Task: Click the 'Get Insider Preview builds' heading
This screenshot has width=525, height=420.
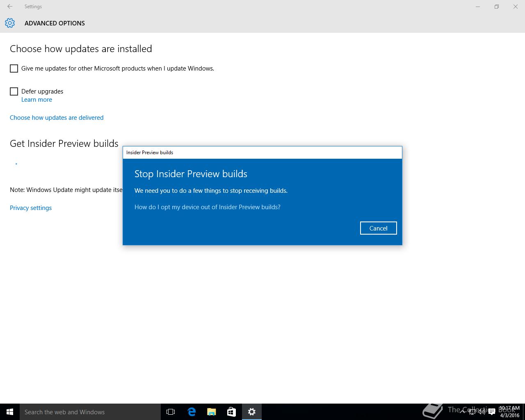Action: (x=64, y=144)
